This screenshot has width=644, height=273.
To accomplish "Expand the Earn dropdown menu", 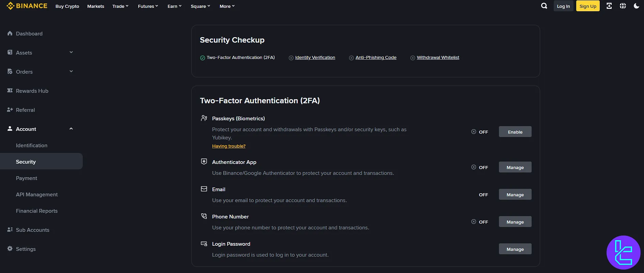I will point(174,6).
